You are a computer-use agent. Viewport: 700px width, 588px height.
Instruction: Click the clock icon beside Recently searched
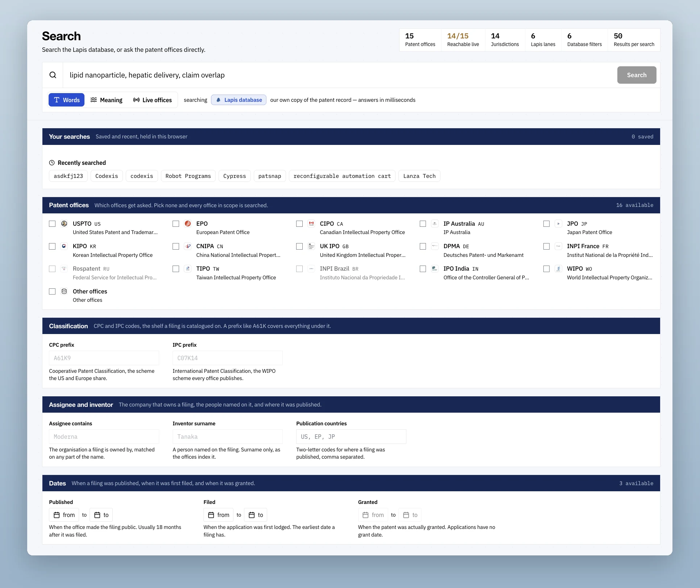(52, 163)
